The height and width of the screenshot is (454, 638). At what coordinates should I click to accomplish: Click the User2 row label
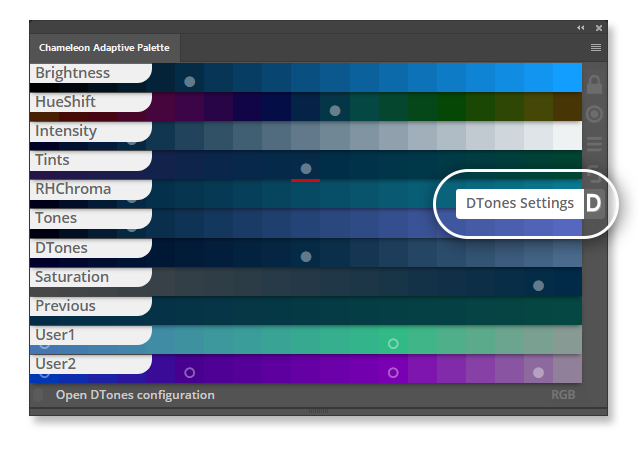[91, 364]
